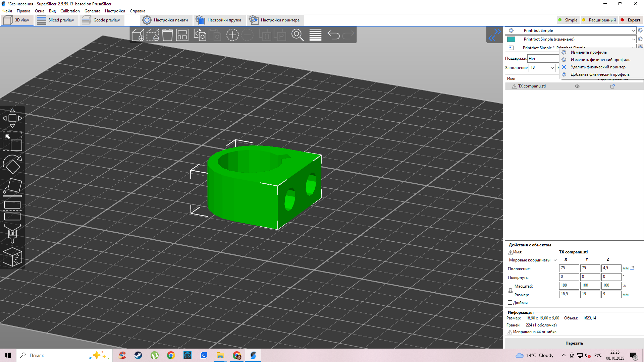Open the Заполнение percentage dropdown
This screenshot has width=644, height=362.
(x=552, y=68)
